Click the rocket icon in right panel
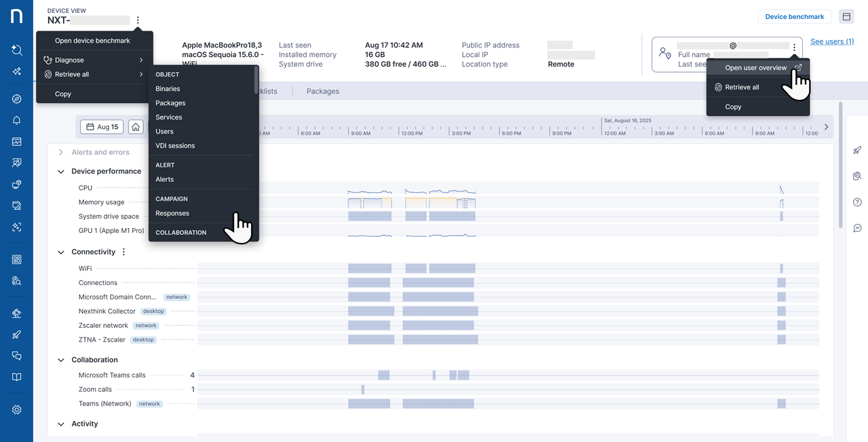 click(x=857, y=150)
